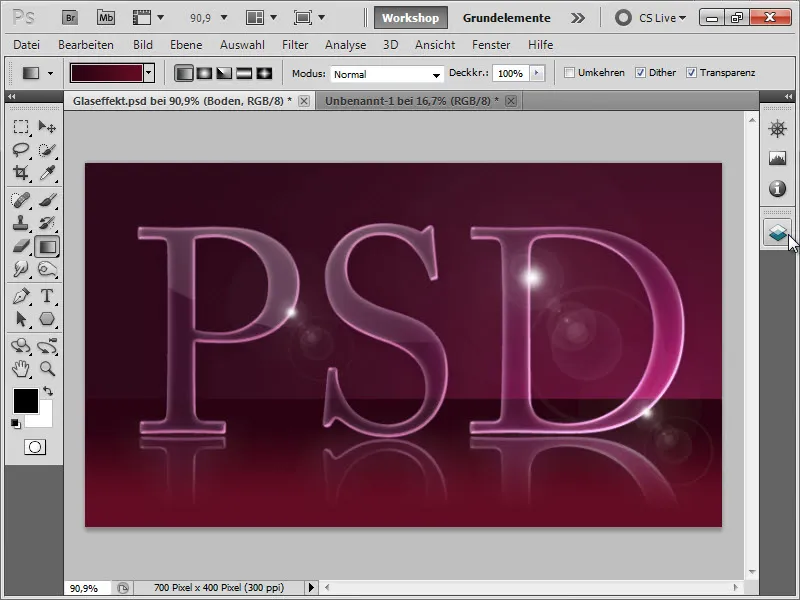The height and width of the screenshot is (600, 800).
Task: Select the Eyedropper tool
Action: (x=47, y=173)
